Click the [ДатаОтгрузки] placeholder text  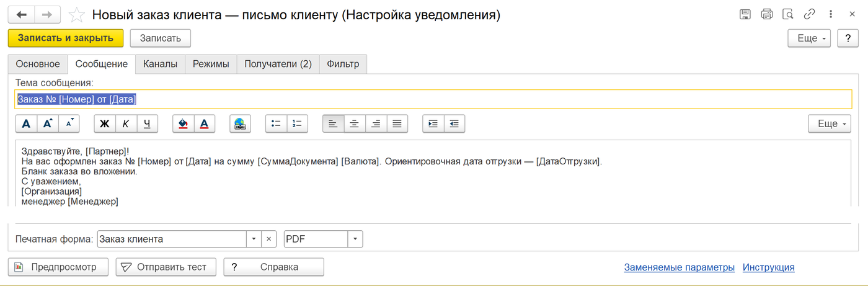pos(569,161)
